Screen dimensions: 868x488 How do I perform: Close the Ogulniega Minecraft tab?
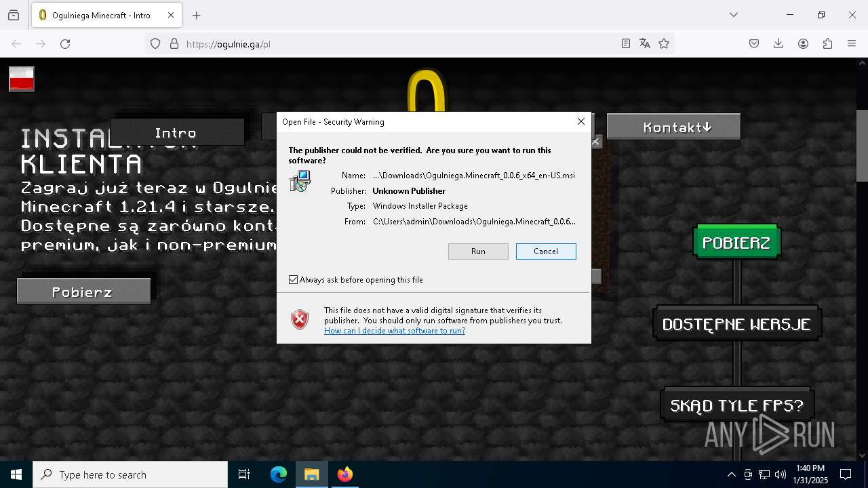coord(171,15)
